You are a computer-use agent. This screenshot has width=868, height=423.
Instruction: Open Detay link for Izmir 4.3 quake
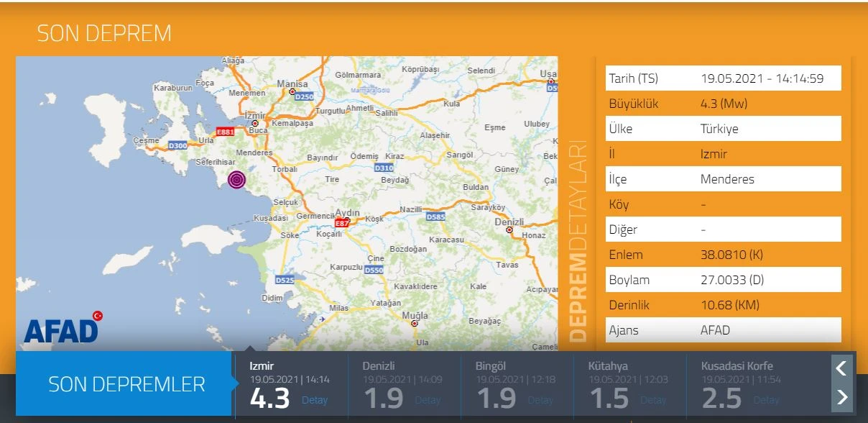click(x=315, y=400)
